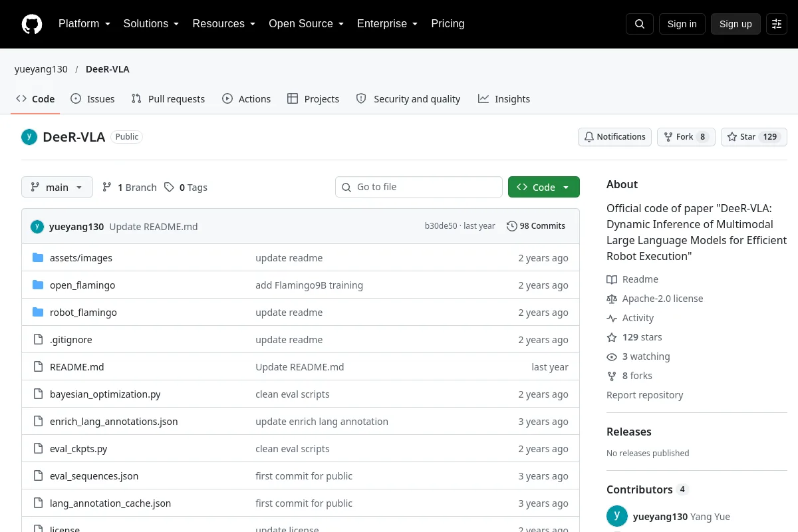
Task: Expand the Platform menu
Action: tap(84, 24)
